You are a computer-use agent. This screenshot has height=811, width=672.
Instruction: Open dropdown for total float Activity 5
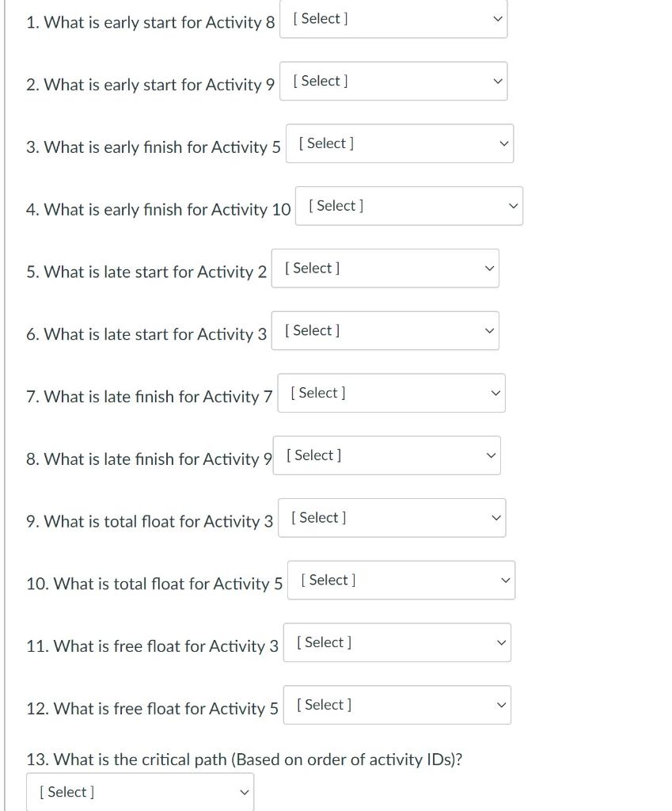[401, 581]
